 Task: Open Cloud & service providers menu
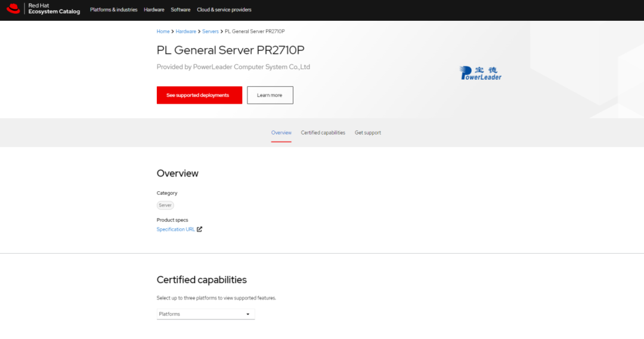pyautogui.click(x=224, y=10)
